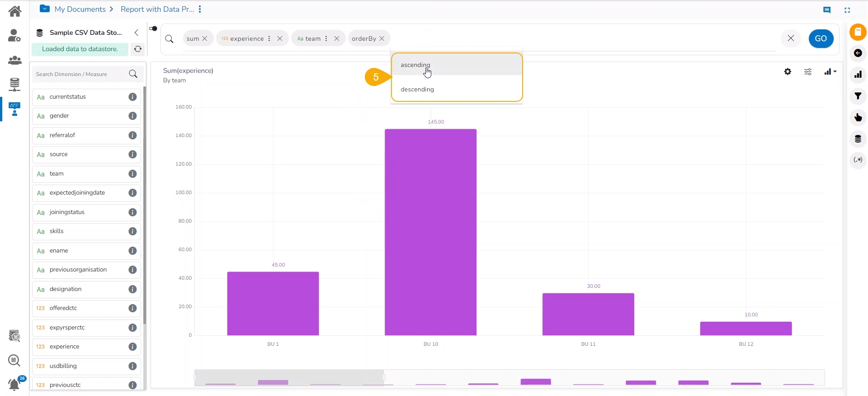Image resolution: width=868 pixels, height=396 pixels.
Task: Select the joiningstatus dimension
Action: 86,212
